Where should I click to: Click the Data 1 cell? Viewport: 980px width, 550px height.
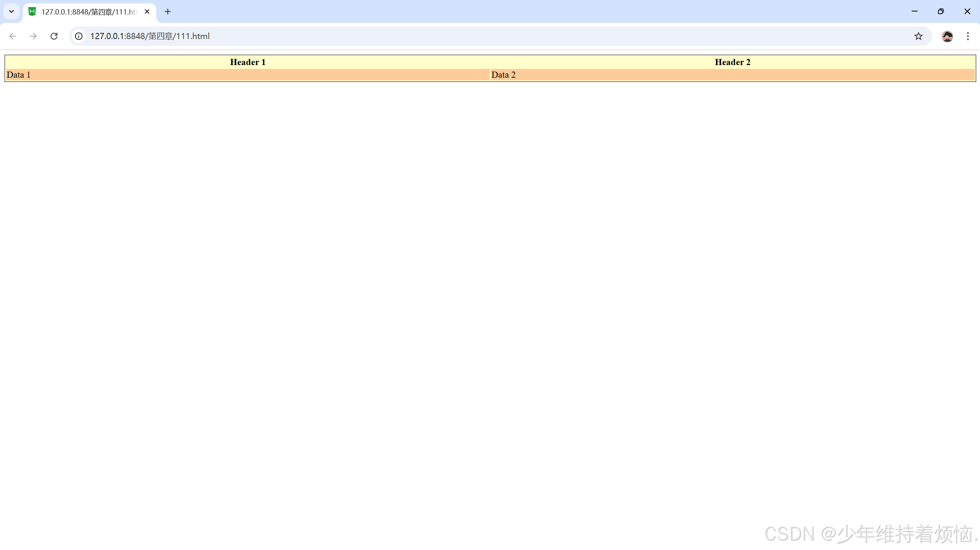coord(247,75)
